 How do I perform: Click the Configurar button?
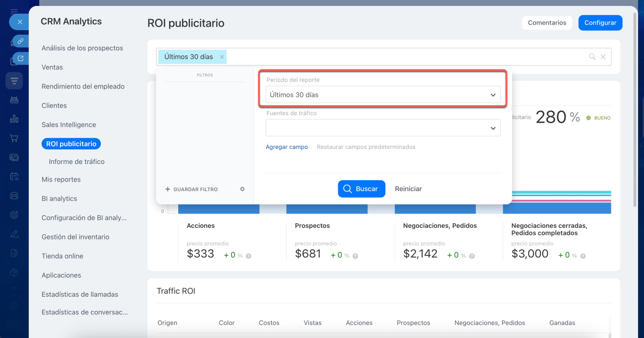[600, 23]
